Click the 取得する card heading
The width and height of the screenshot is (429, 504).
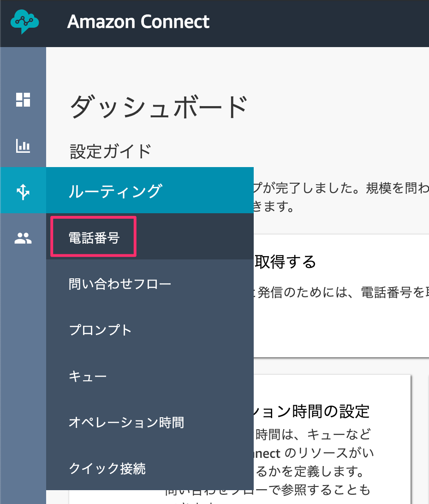coord(286,262)
